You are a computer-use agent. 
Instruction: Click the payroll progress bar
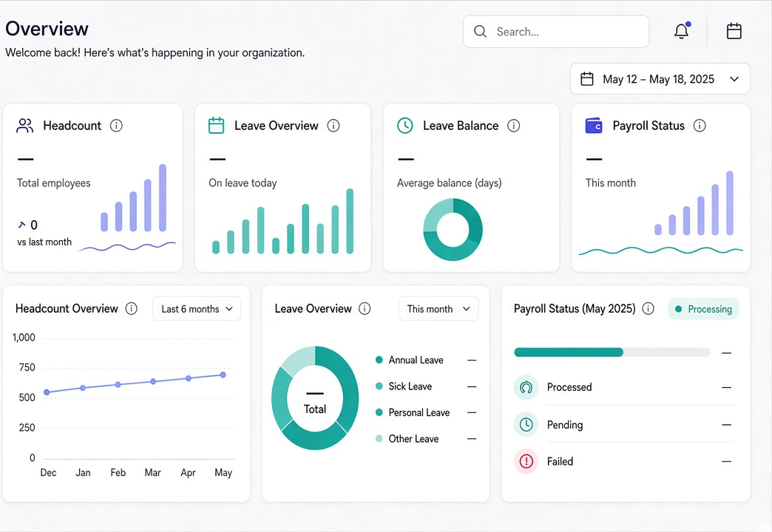(612, 352)
